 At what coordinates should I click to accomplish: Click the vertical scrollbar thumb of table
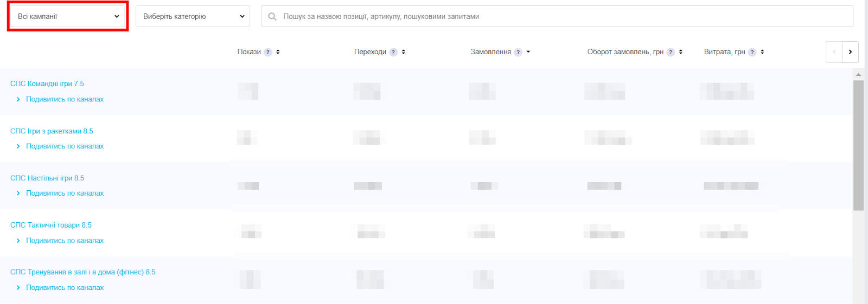(858, 145)
